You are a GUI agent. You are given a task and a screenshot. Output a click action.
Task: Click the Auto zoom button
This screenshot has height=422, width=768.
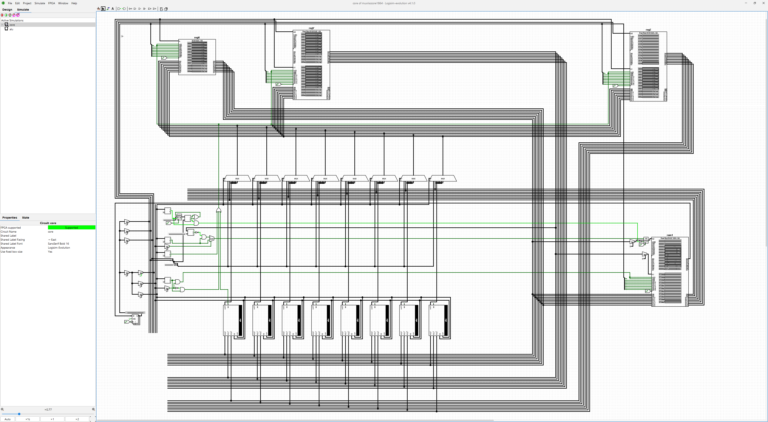point(7,419)
